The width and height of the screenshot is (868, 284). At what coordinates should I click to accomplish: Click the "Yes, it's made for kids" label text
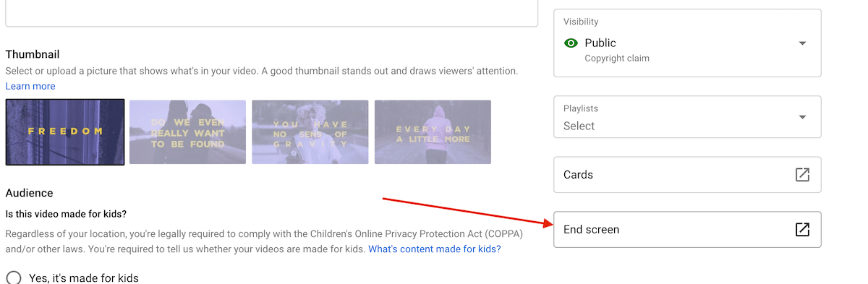[84, 278]
